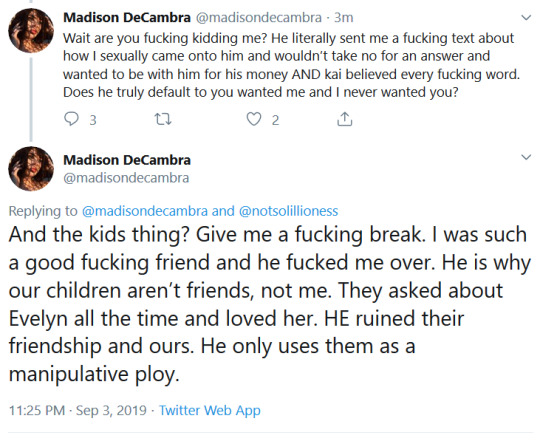Open the share icon on the first tweet
Viewport: 540px width, 441px height.
[344, 119]
